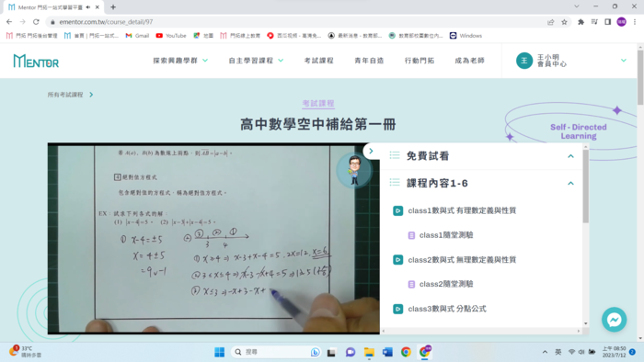Show hidden system tray icons
644x362 pixels.
(x=545, y=352)
